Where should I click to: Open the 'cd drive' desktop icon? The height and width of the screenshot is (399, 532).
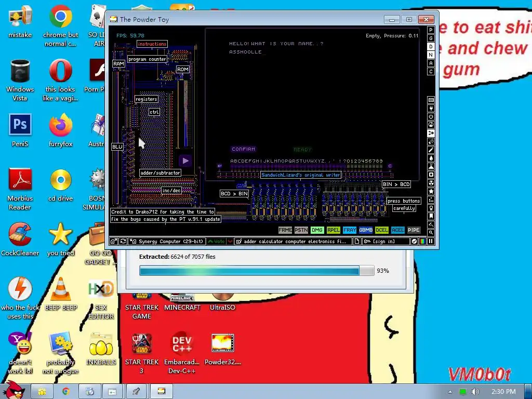60,185
